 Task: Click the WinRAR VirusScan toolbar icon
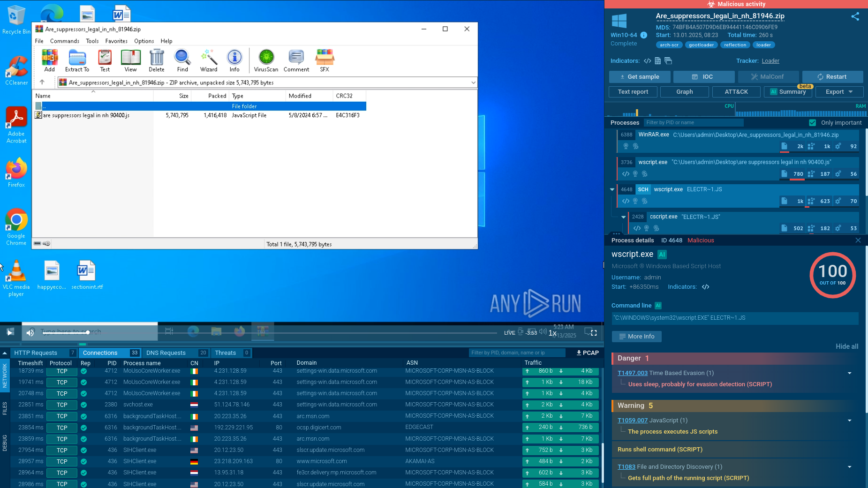266,61
